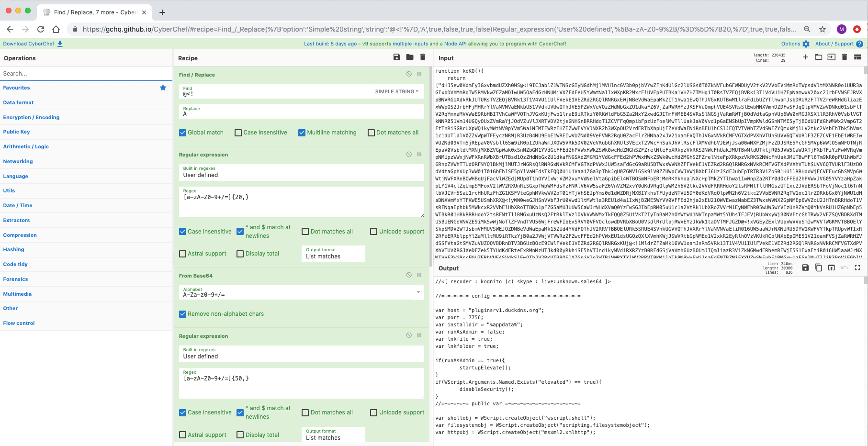Open Output format dropdown in second regex
The width and height of the screenshot is (868, 446).
(x=333, y=435)
